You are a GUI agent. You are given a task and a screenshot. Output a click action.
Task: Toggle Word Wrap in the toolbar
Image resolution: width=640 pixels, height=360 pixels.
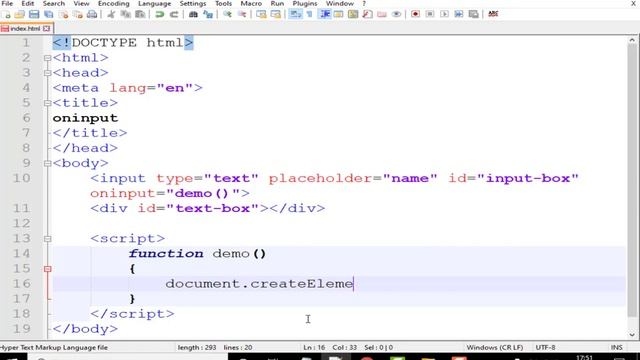pyautogui.click(x=295, y=14)
